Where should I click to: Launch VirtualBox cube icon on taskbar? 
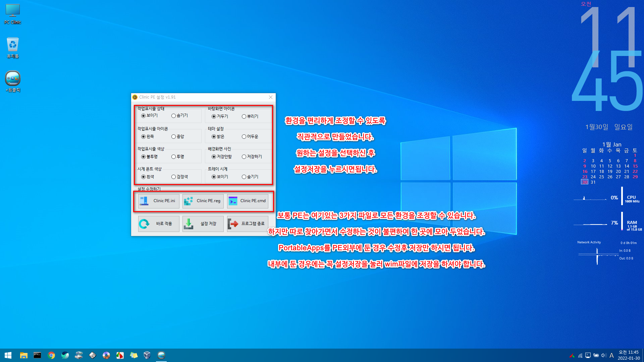click(x=147, y=355)
